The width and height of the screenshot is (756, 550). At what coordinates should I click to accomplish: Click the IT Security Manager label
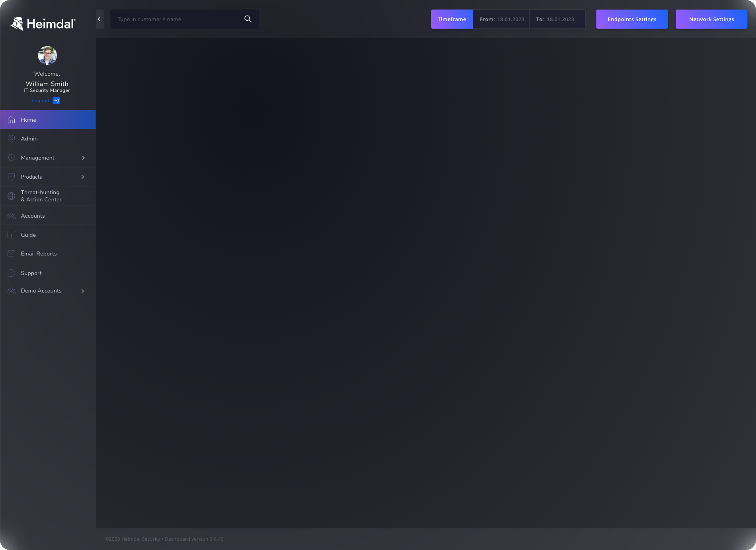tap(47, 90)
